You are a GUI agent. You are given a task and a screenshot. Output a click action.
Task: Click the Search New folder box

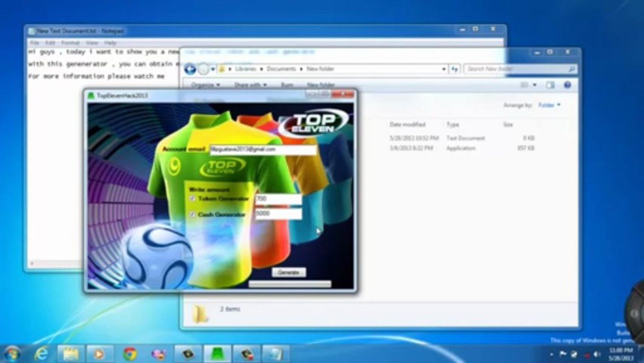(x=521, y=69)
